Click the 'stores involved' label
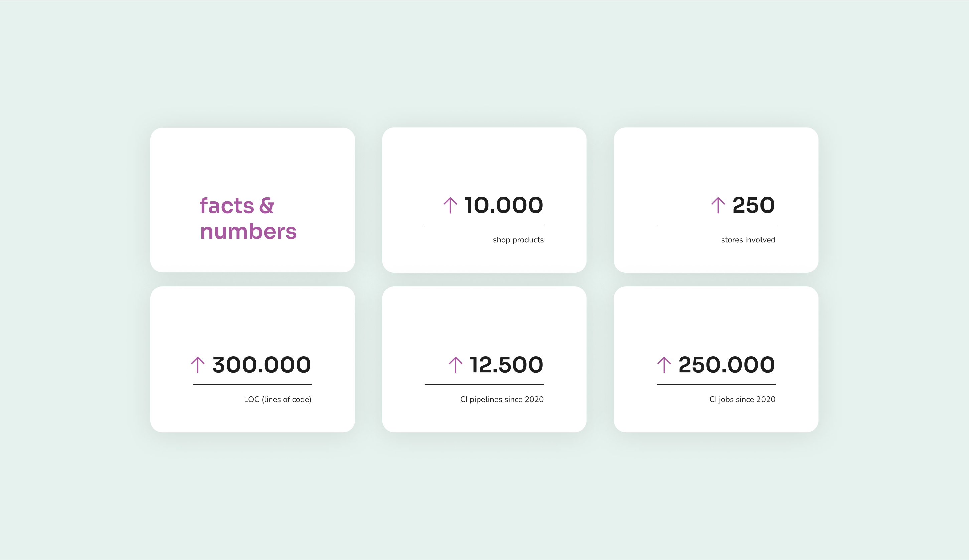Image resolution: width=969 pixels, height=560 pixels. (x=748, y=240)
